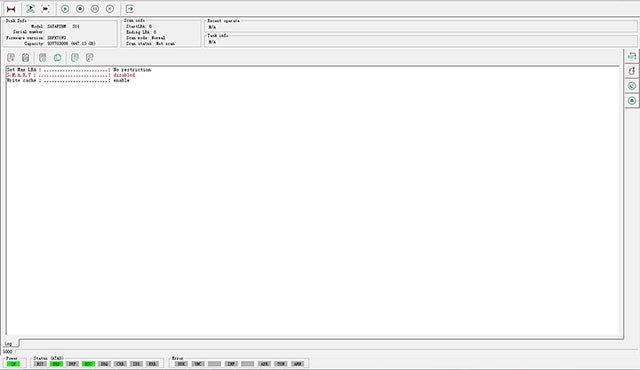Click the last document icon in the log toolbar
Image resolution: width=640 pixels, height=370 pixels.
click(89, 58)
